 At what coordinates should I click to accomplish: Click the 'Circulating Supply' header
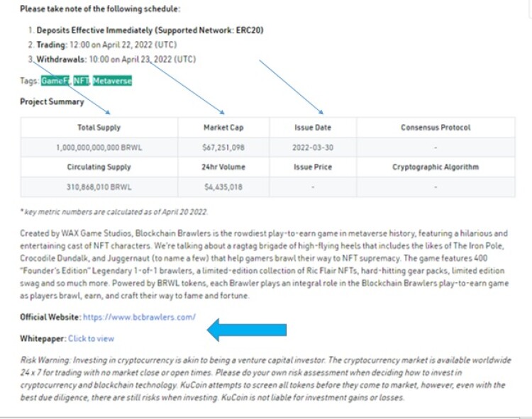[x=99, y=167]
